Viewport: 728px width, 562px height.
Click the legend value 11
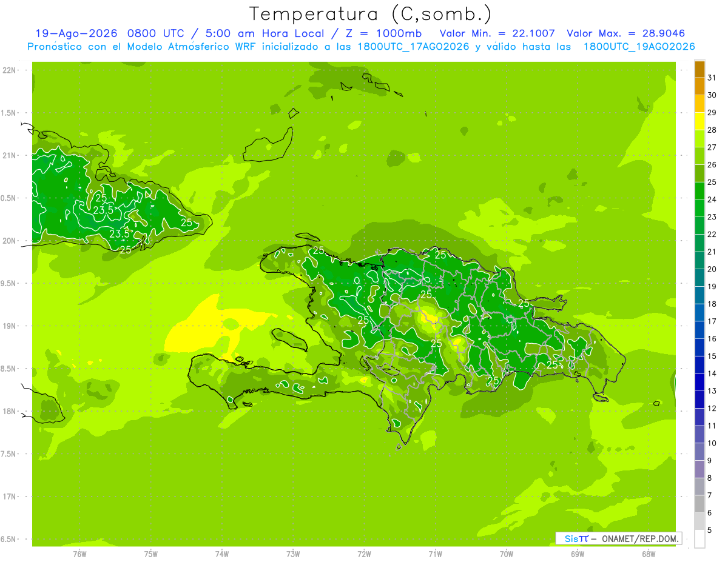pyautogui.click(x=712, y=426)
